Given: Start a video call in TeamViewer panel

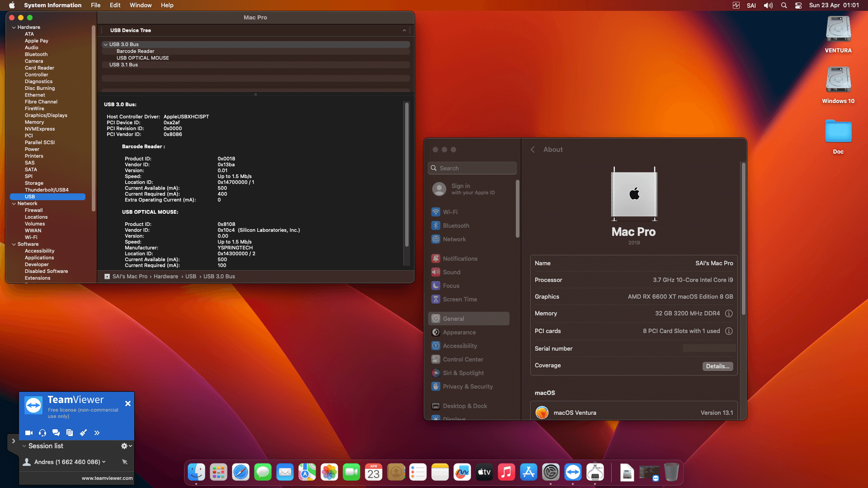Looking at the screenshot, I should [x=28, y=432].
